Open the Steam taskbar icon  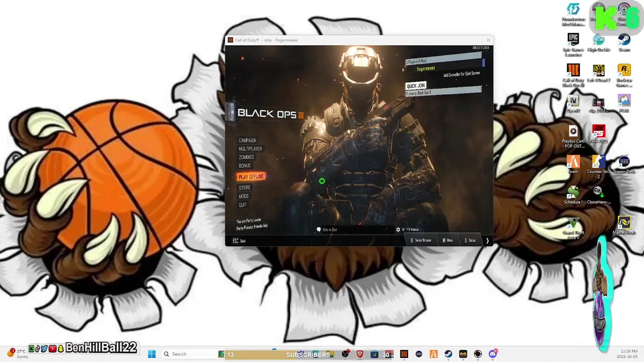pos(448,354)
